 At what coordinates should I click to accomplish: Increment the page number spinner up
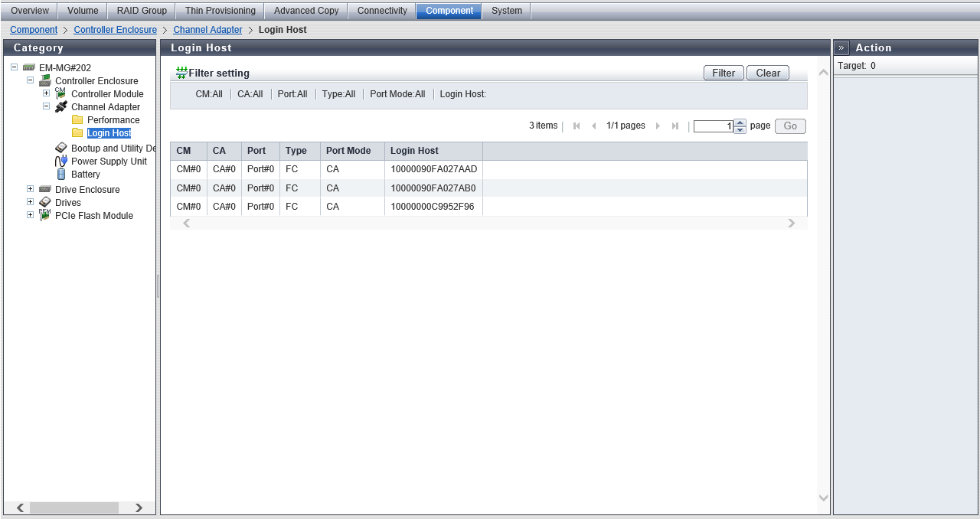click(x=740, y=122)
